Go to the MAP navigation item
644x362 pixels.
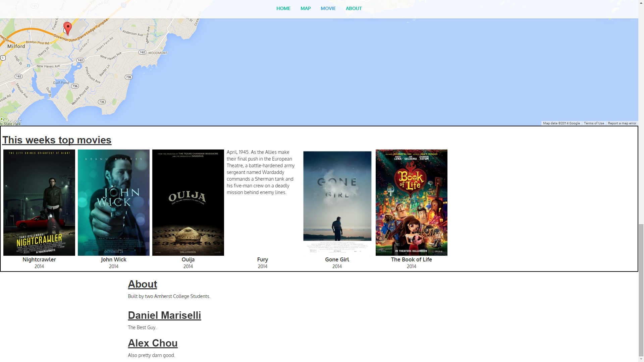305,8
